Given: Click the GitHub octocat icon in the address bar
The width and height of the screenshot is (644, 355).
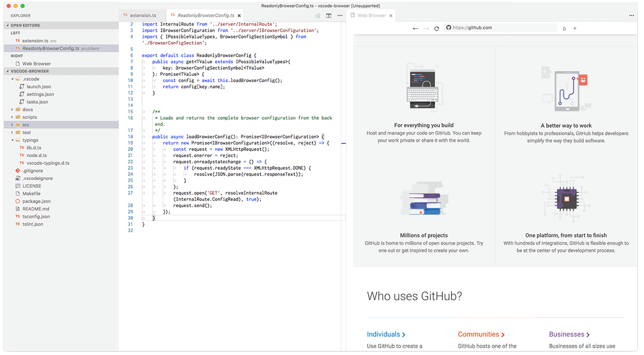Looking at the screenshot, I should point(448,28).
